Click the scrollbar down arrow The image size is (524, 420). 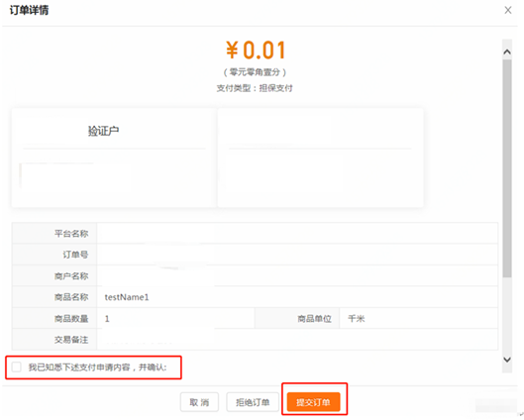coord(507,360)
